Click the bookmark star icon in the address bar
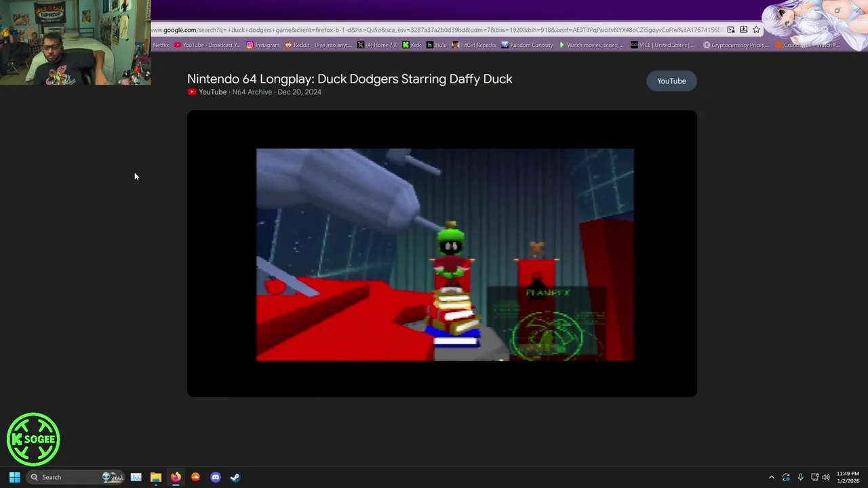The height and width of the screenshot is (488, 868). point(756,30)
